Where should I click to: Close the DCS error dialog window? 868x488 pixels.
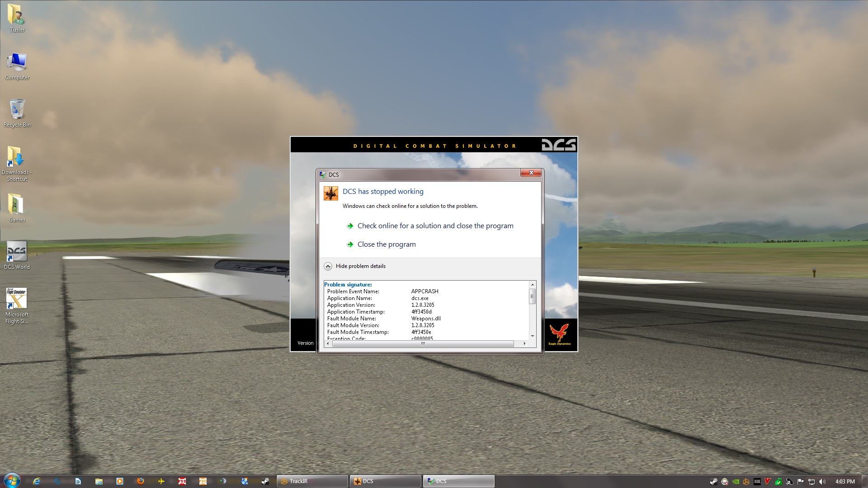click(531, 173)
